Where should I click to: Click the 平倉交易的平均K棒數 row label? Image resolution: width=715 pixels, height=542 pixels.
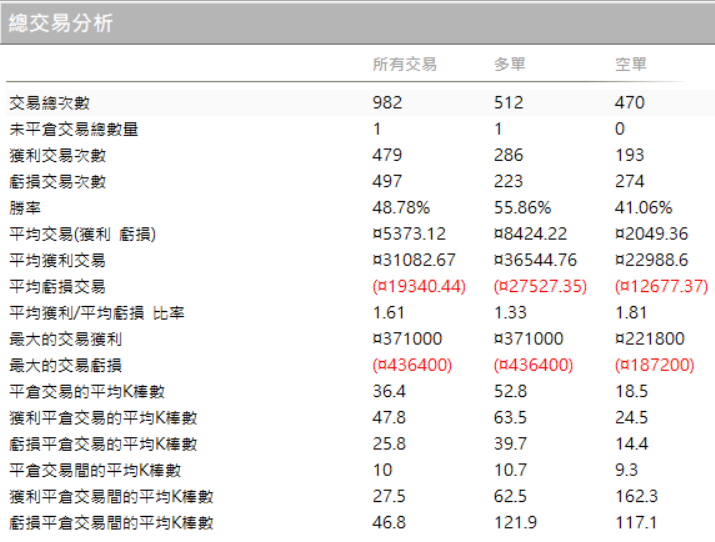(87, 392)
